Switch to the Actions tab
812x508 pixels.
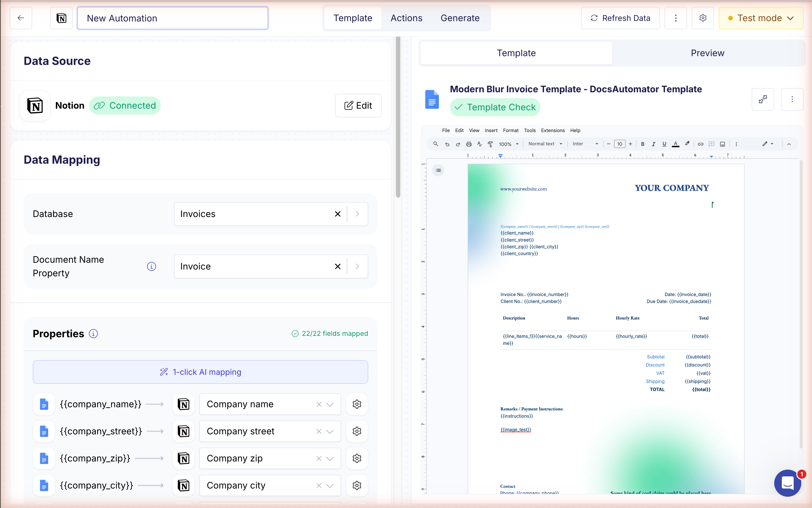406,18
